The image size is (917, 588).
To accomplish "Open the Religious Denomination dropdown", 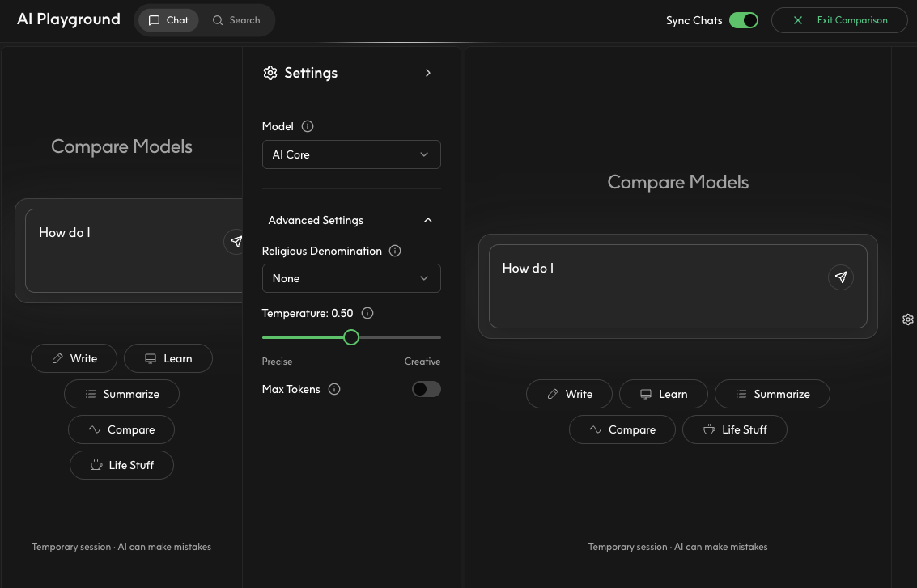I will coord(351,278).
